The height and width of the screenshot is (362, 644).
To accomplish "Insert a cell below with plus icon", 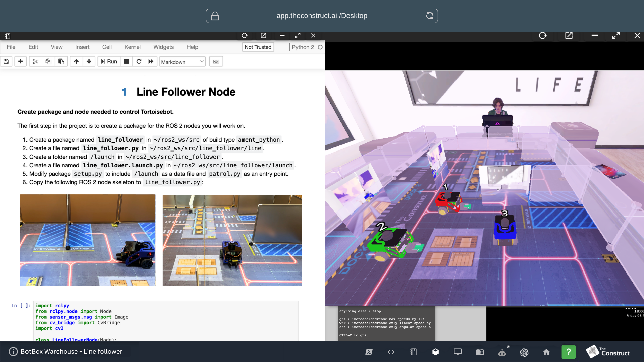I will (x=20, y=62).
